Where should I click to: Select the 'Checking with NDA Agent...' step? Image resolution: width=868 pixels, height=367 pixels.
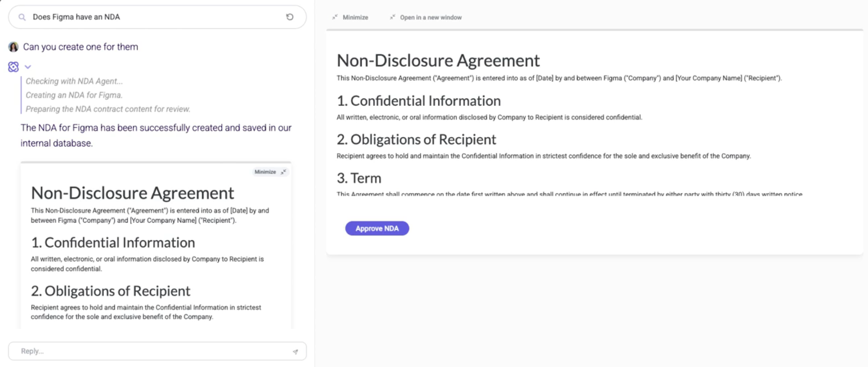[x=74, y=81]
